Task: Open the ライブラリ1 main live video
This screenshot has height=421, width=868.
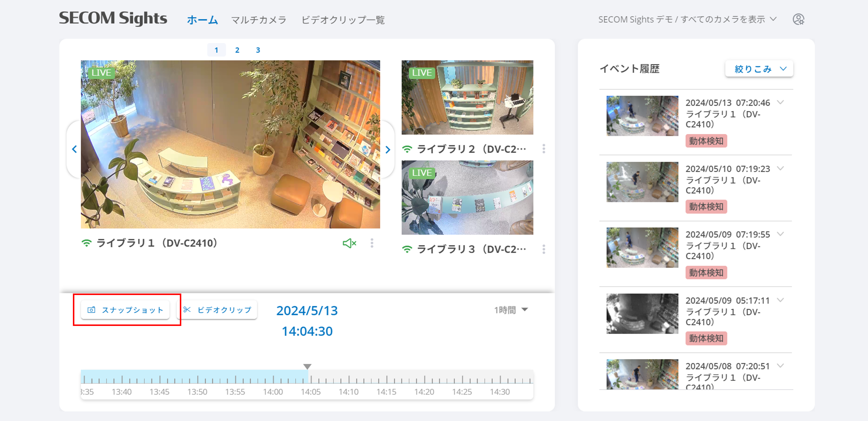Action: click(231, 144)
